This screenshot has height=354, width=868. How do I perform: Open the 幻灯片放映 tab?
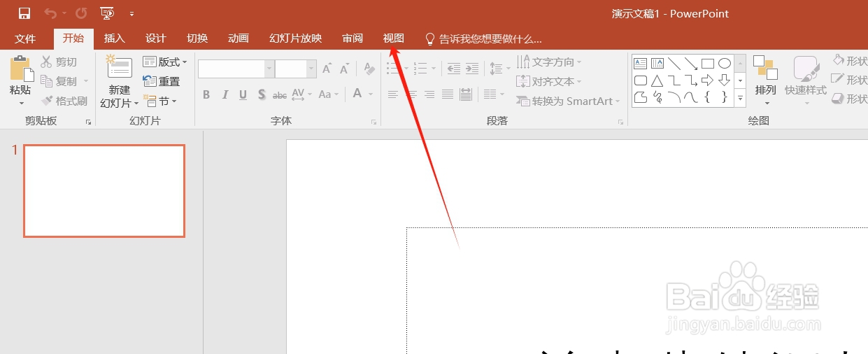[x=296, y=38]
